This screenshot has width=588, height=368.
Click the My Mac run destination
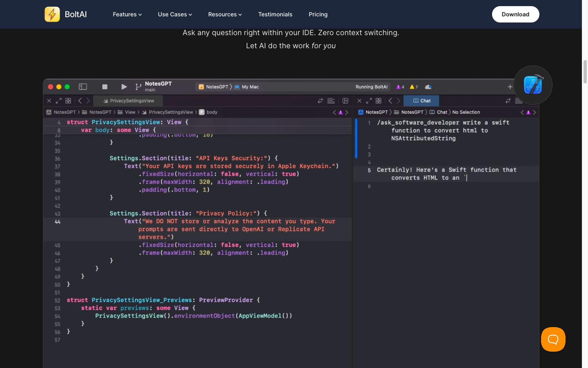point(246,87)
